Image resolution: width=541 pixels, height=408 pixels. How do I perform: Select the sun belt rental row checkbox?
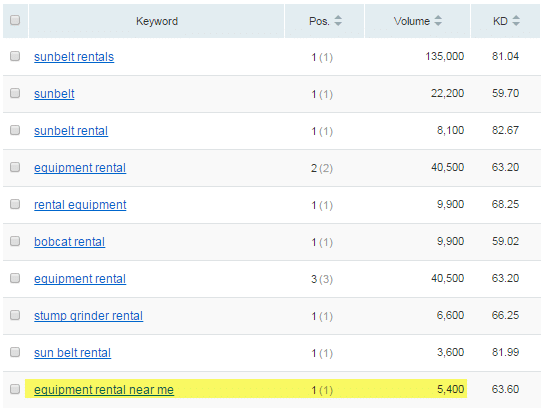tap(15, 352)
